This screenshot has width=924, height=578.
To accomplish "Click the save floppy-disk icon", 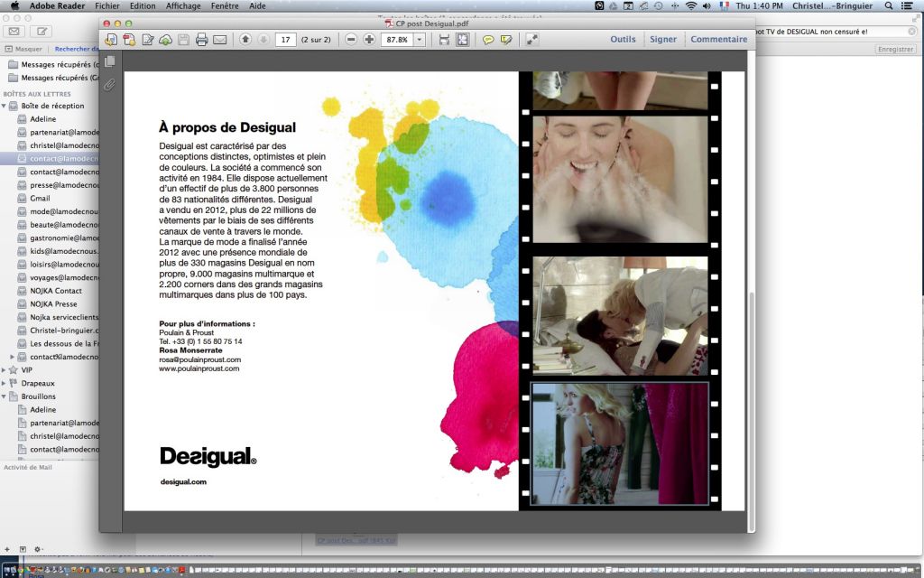I will [x=184, y=40].
